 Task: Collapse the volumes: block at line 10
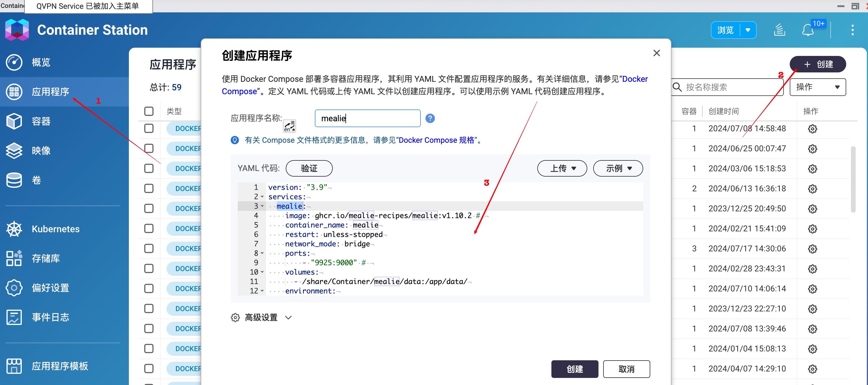coord(262,272)
